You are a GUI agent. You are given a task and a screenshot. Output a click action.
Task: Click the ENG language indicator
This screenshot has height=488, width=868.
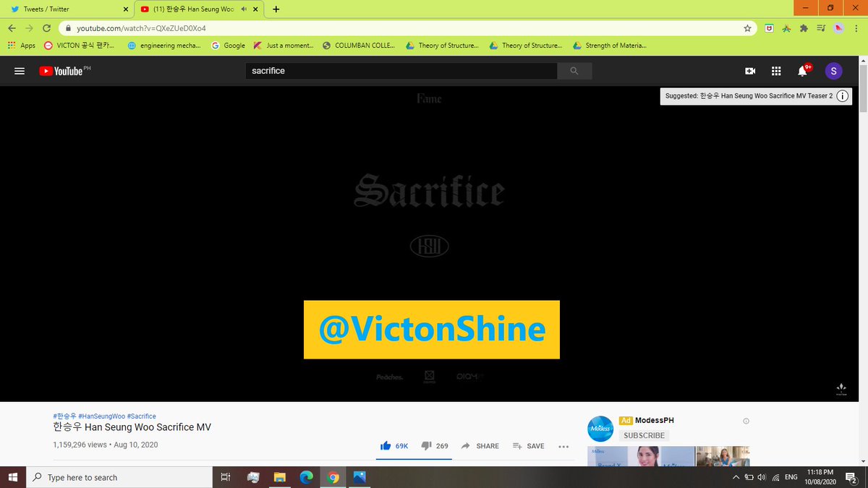(x=792, y=477)
